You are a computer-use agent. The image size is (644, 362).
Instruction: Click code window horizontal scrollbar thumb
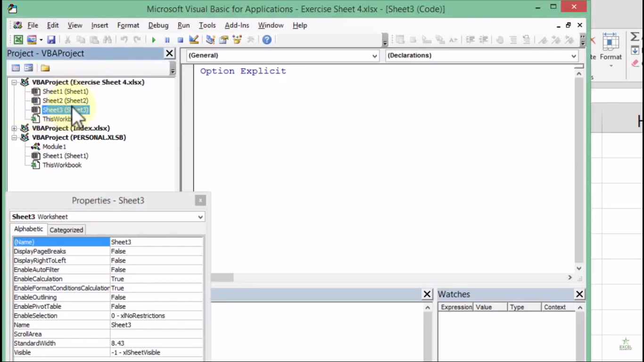coord(222,278)
